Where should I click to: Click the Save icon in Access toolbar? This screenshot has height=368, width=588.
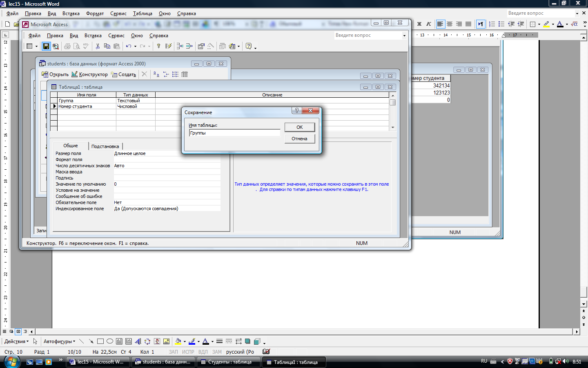[46, 46]
